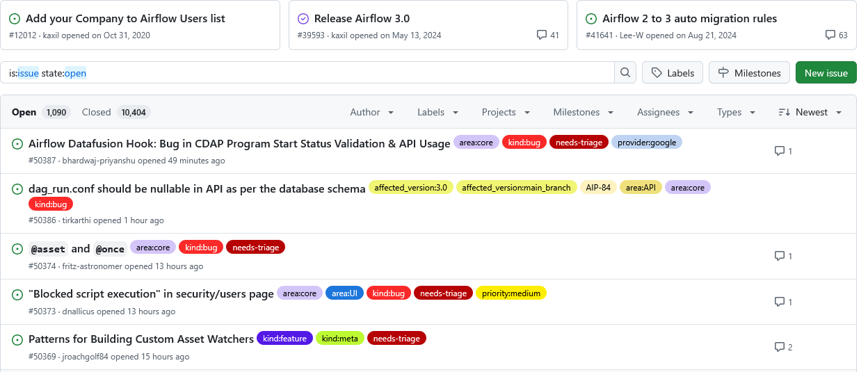Click open issue icon on Blocked script execution issue

tap(17, 294)
